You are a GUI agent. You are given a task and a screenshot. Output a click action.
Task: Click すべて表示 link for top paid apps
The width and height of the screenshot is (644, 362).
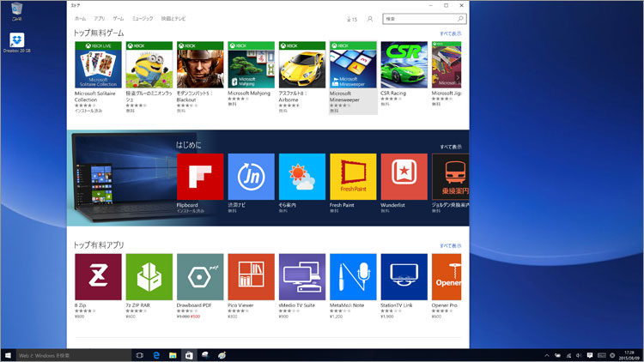450,245
